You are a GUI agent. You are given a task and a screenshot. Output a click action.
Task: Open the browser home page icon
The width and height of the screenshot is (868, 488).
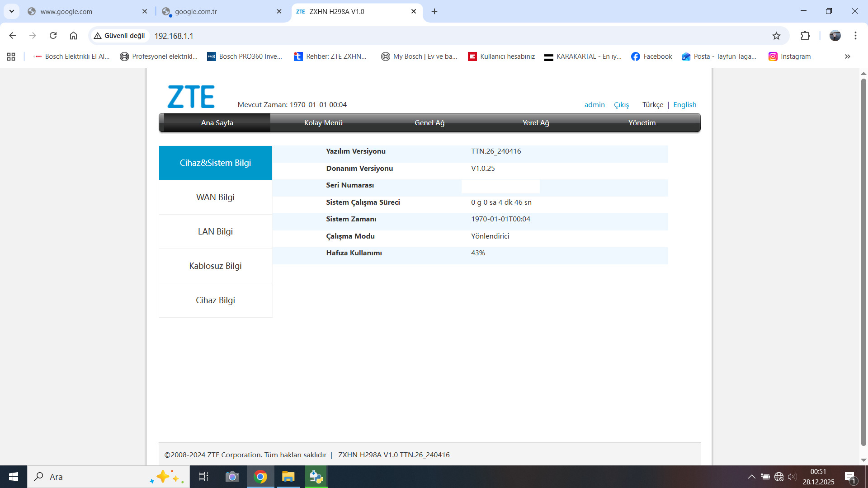point(73,36)
